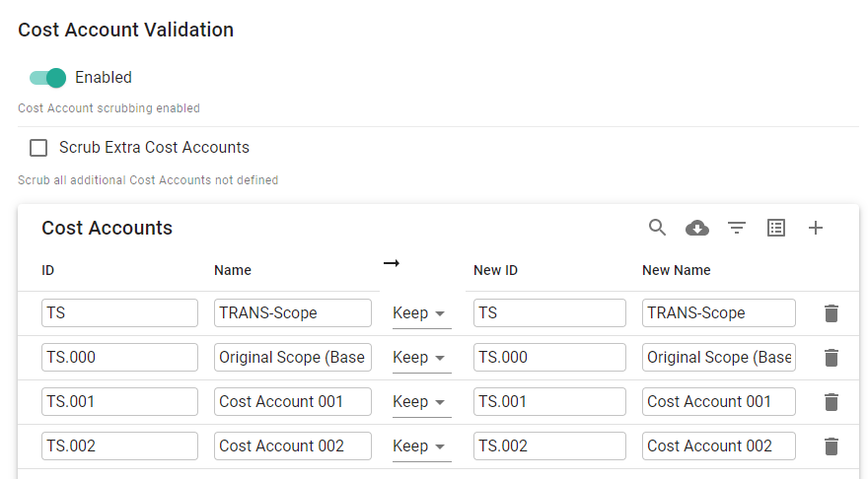
Task: Click New Name field Original Scope (Base
Action: pos(718,358)
